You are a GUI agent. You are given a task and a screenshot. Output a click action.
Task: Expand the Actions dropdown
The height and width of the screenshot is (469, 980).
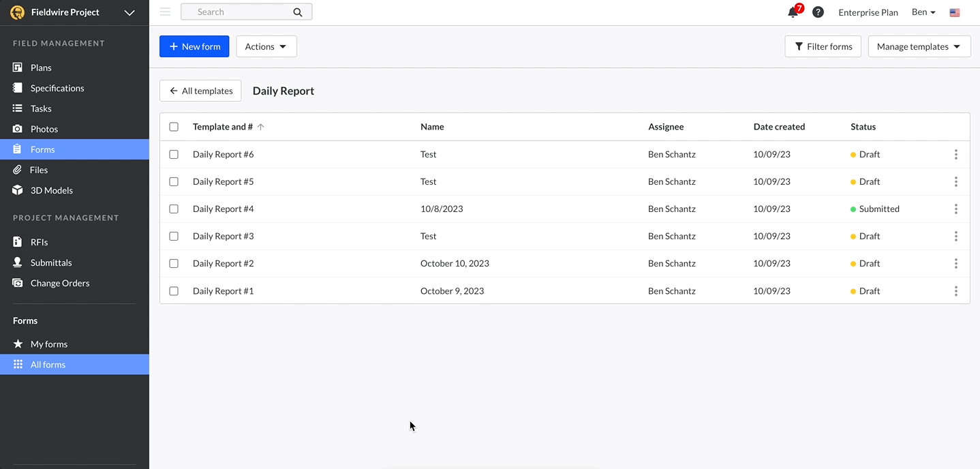266,46
